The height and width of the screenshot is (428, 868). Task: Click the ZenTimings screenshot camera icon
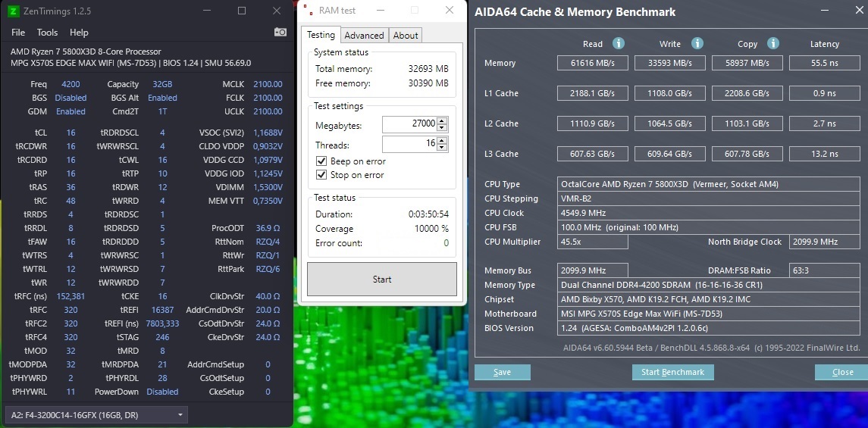[x=280, y=32]
